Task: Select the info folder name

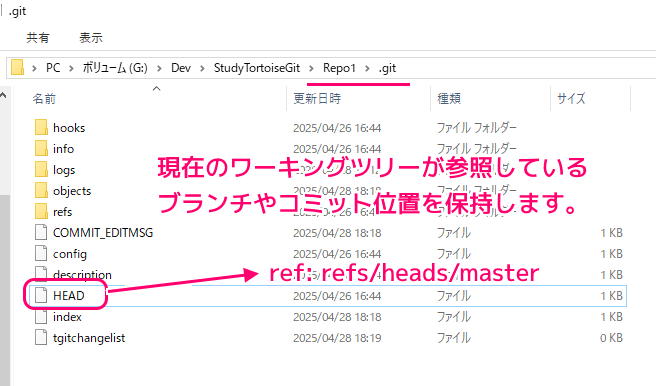Action: (x=63, y=148)
